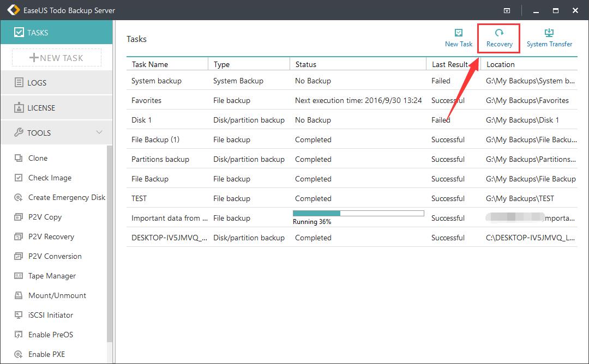This screenshot has width=589, height=364.
Task: Click the Clone tool icon
Action: [19, 158]
